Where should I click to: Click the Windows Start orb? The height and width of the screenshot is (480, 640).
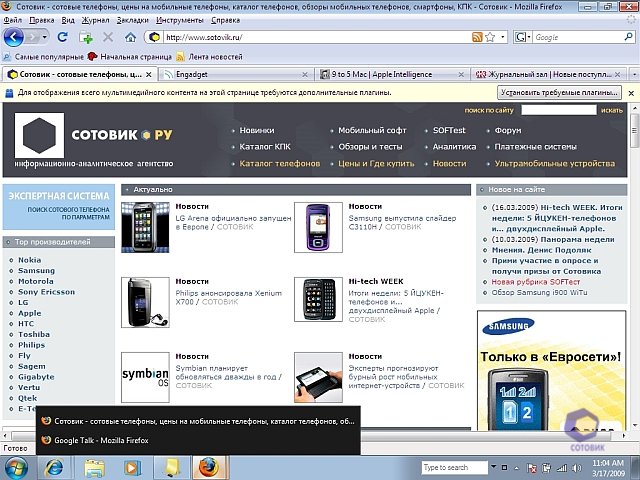point(15,467)
